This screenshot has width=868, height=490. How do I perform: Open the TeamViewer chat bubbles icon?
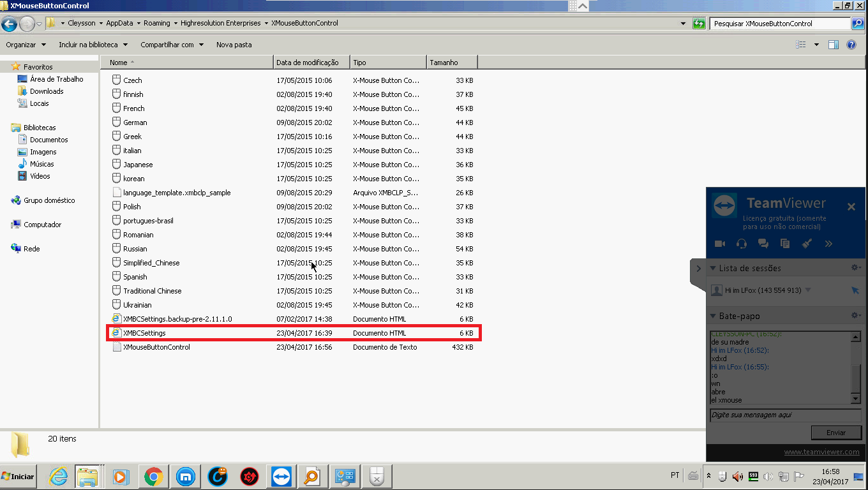tap(763, 244)
